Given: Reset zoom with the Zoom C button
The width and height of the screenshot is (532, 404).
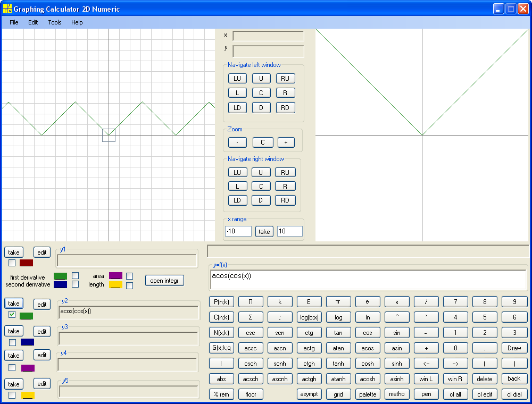Looking at the screenshot, I should (263, 142).
